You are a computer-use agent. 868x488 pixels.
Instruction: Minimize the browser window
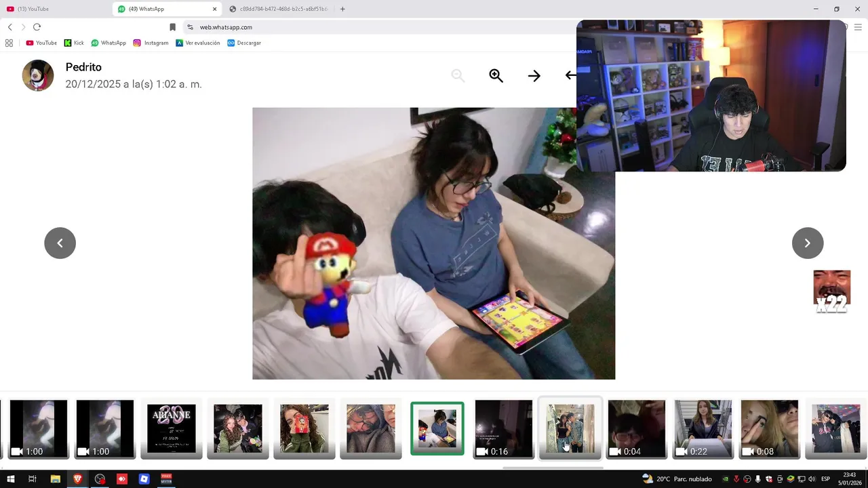816,9
